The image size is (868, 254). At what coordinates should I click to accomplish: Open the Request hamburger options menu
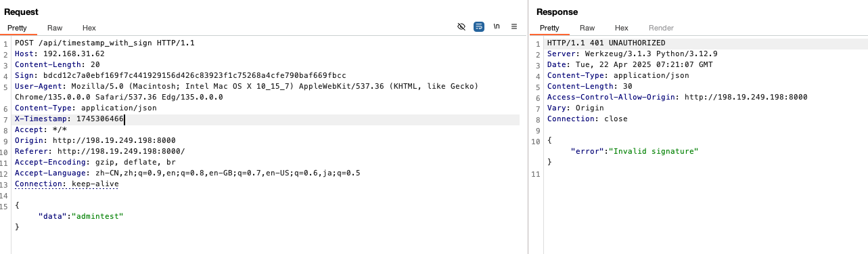(514, 26)
